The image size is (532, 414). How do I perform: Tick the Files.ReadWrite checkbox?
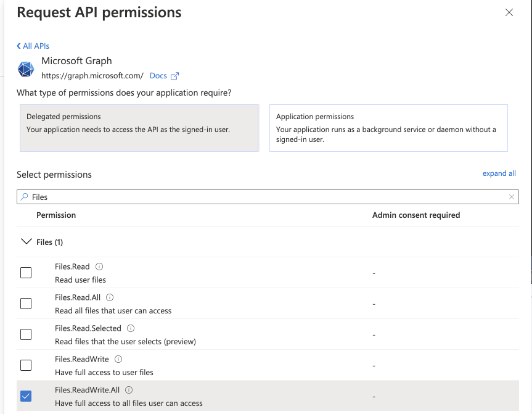[x=26, y=365]
